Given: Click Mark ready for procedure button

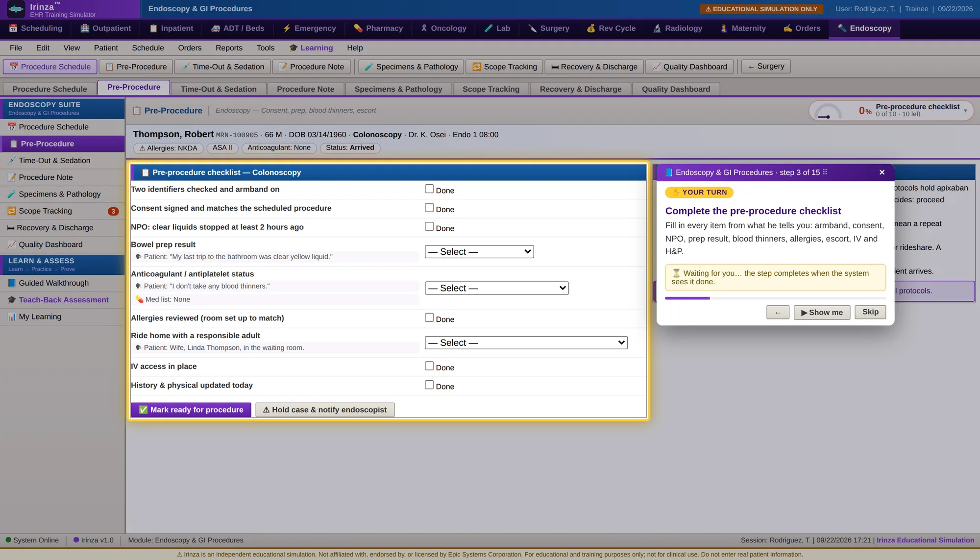Looking at the screenshot, I should (x=191, y=410).
